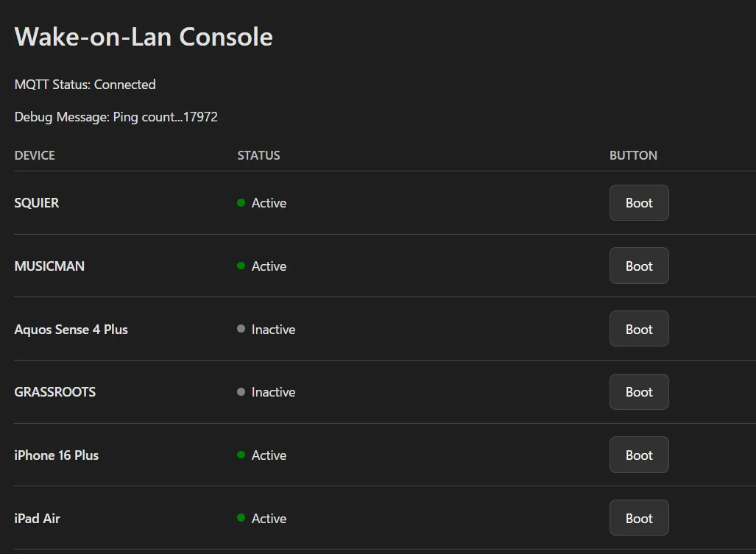Click gray status dot for Aquos Sense 4 Plus

coord(241,329)
